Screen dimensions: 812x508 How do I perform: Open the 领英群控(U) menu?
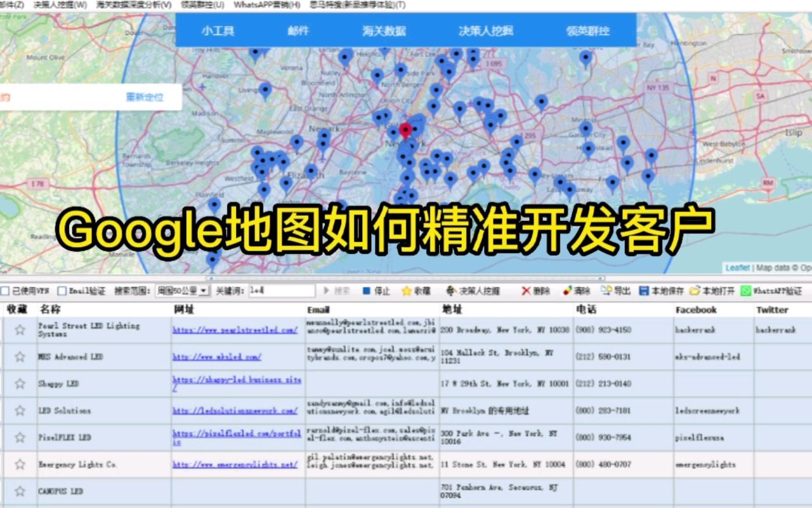(x=202, y=4)
